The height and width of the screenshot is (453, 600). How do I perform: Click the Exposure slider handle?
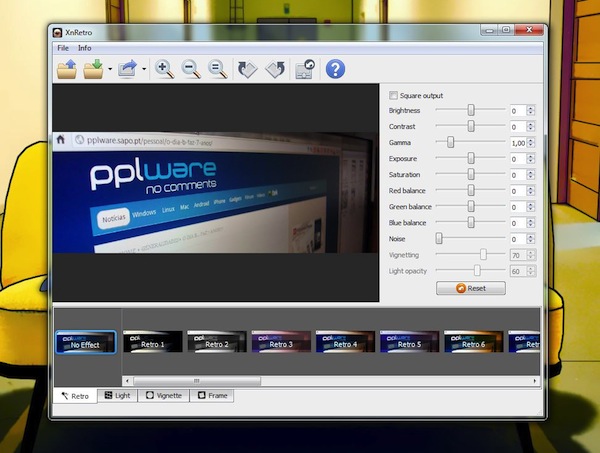pyautogui.click(x=471, y=158)
